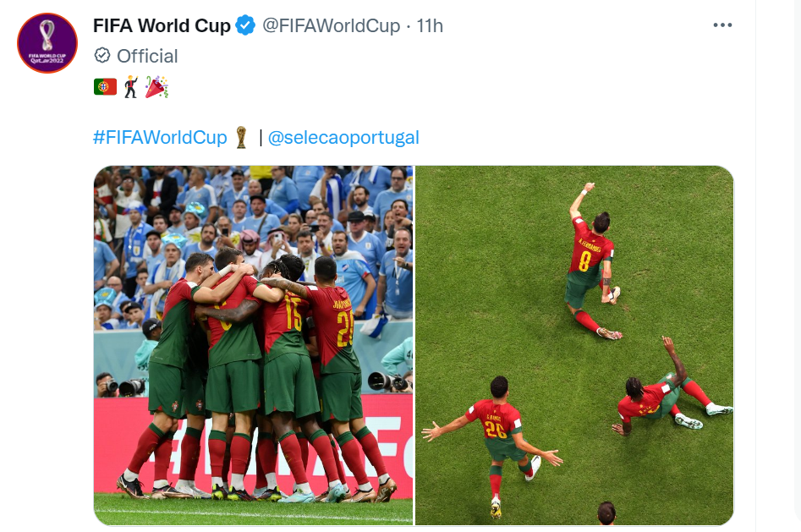Click the dancing man emoji

point(131,87)
